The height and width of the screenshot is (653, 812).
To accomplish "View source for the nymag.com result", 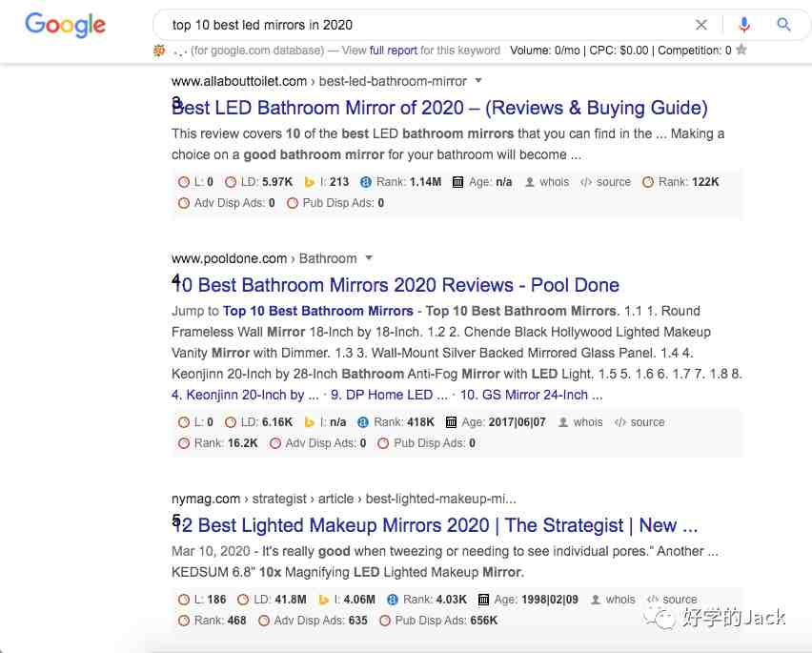I will 672,600.
